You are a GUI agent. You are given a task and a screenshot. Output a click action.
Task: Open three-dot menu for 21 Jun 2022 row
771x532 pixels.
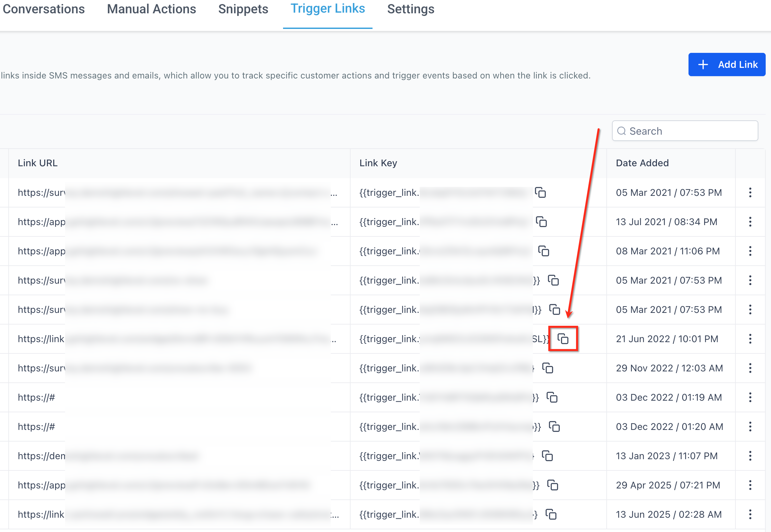(750, 339)
